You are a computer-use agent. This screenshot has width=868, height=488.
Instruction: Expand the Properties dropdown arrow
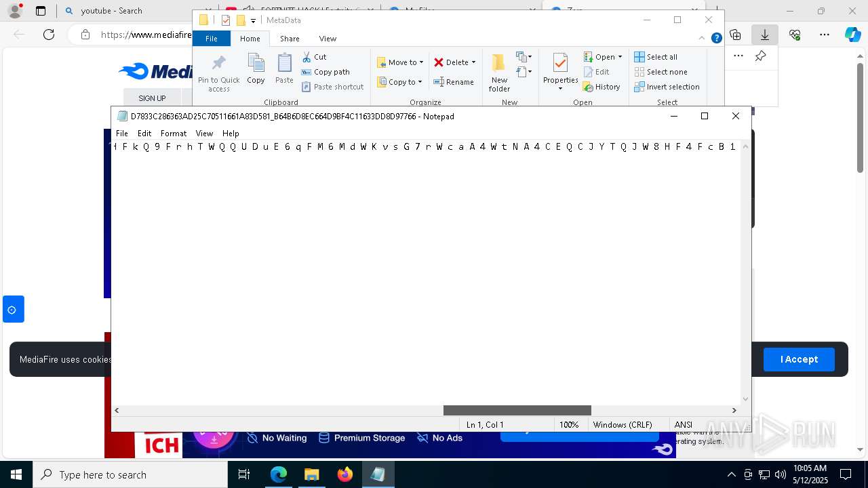(x=560, y=89)
